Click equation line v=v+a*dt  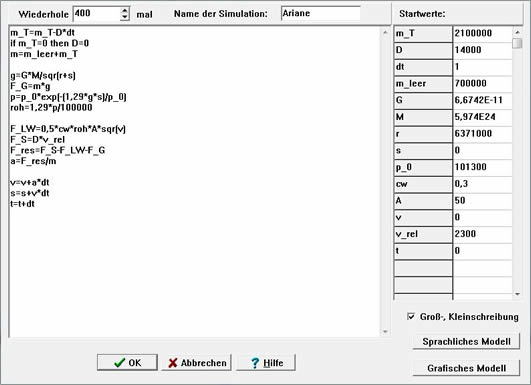(30, 182)
